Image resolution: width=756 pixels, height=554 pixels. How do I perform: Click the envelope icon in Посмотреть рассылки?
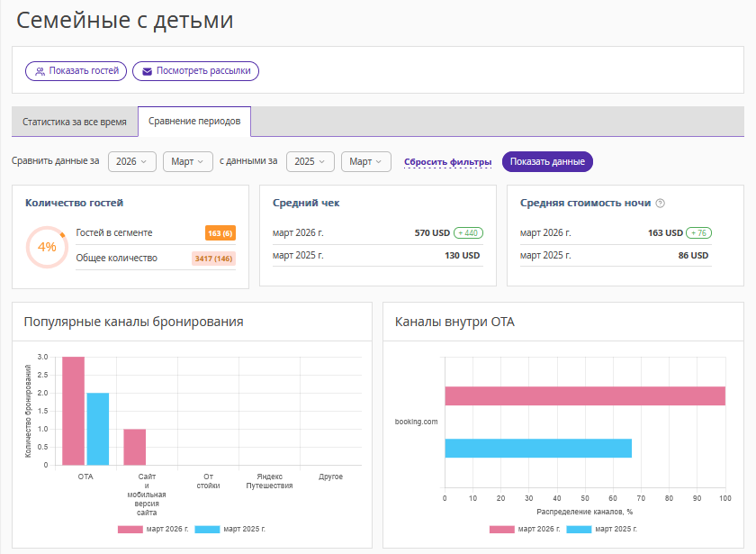[147, 71]
